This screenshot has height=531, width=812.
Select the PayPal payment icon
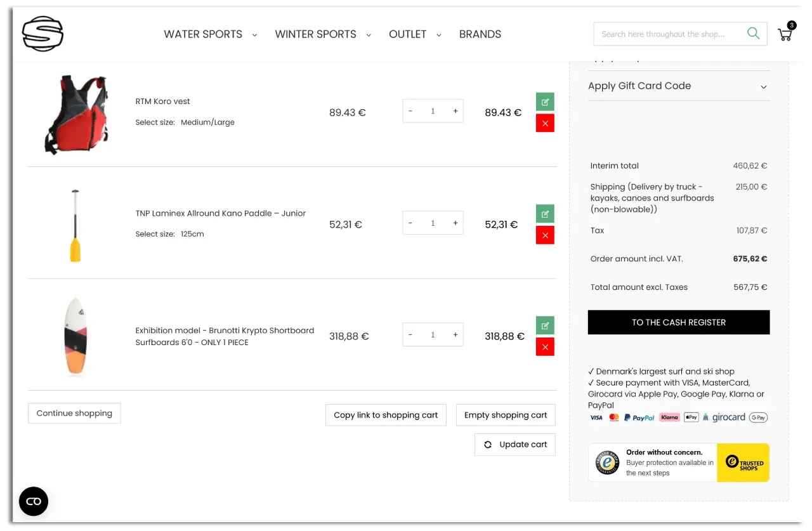pyautogui.click(x=639, y=417)
